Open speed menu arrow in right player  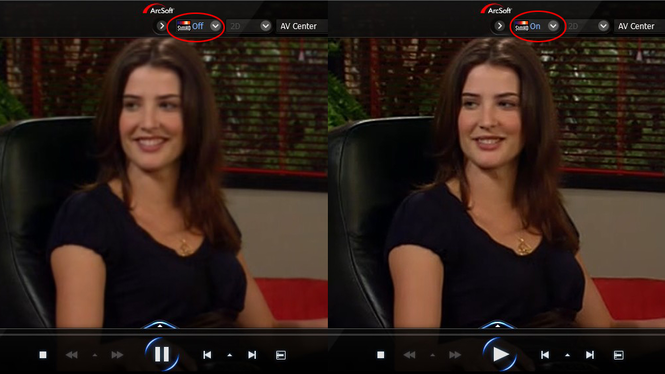coord(433,355)
